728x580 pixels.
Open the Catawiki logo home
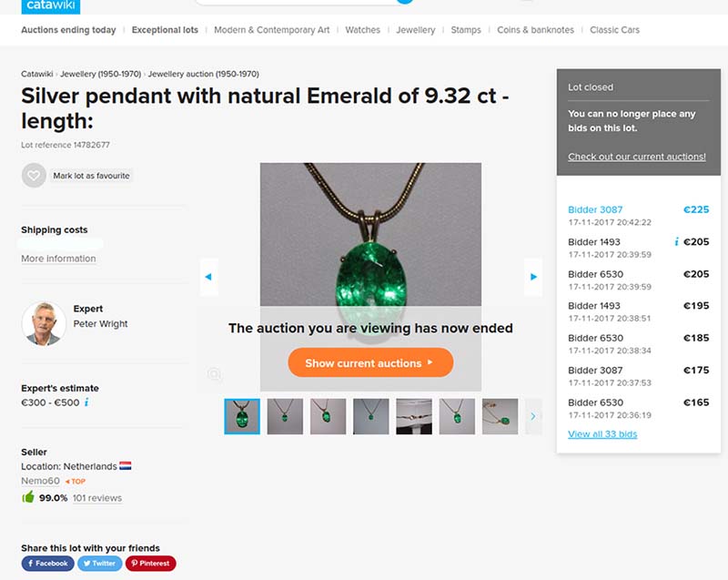click(x=51, y=6)
